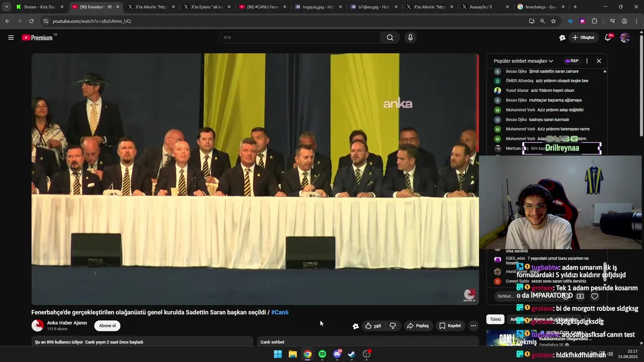Image resolution: width=644 pixels, height=362 pixels.
Task: Open the Chrome extensions puzzle icon
Action: tap(594, 21)
